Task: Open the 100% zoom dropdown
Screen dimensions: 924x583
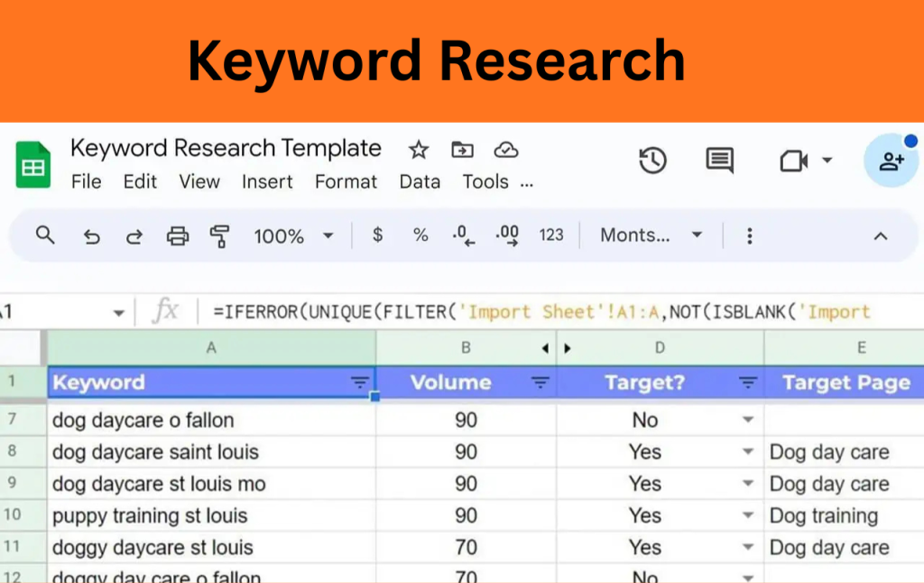Action: pos(293,236)
